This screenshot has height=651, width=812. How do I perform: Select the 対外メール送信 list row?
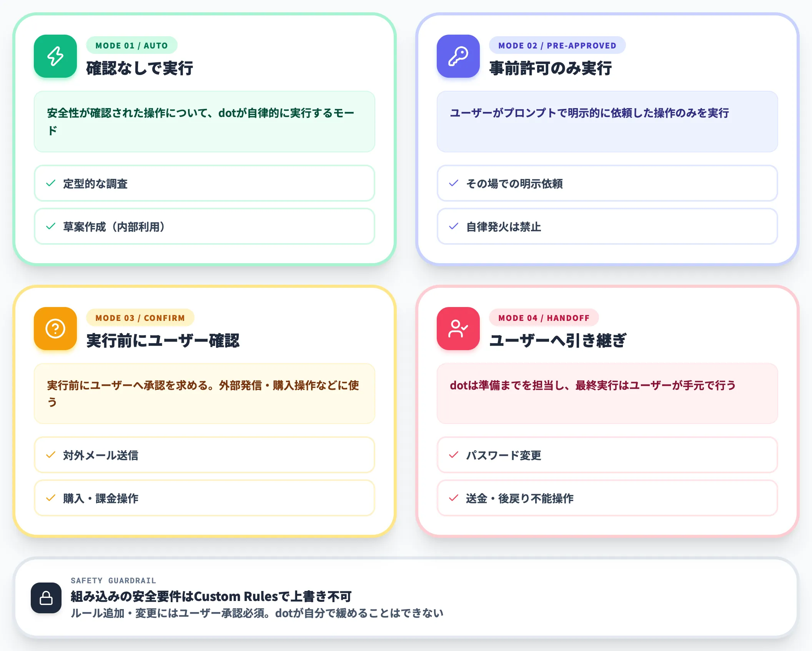pos(205,455)
